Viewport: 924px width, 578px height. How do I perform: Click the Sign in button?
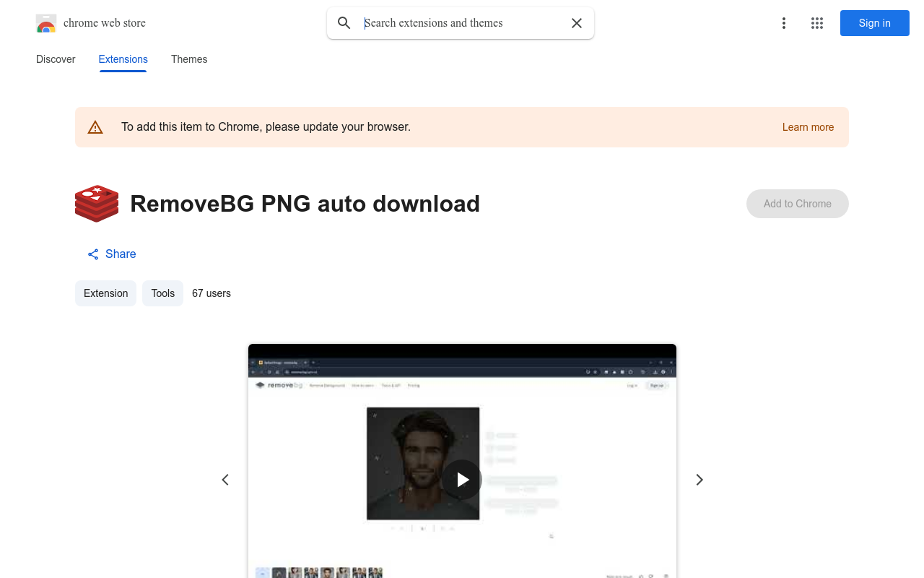pyautogui.click(x=874, y=23)
